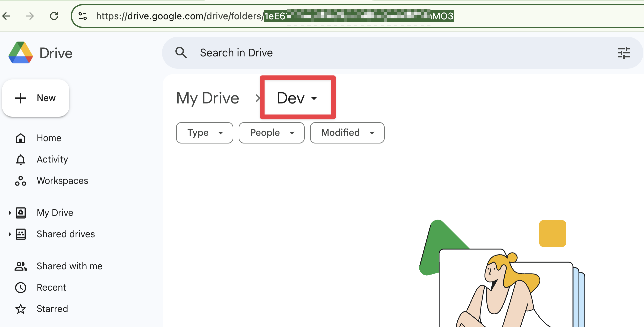Image resolution: width=644 pixels, height=327 pixels.
Task: Open the Type filter dropdown
Action: pyautogui.click(x=204, y=132)
